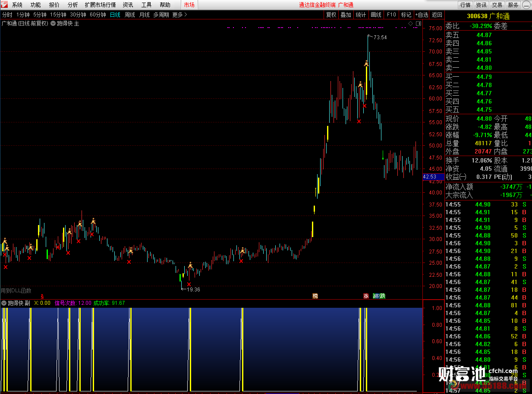Image resolution: width=532 pixels, height=394 pixels.
Task: Click the 卖一 price 44.80
Action: click(x=484, y=68)
